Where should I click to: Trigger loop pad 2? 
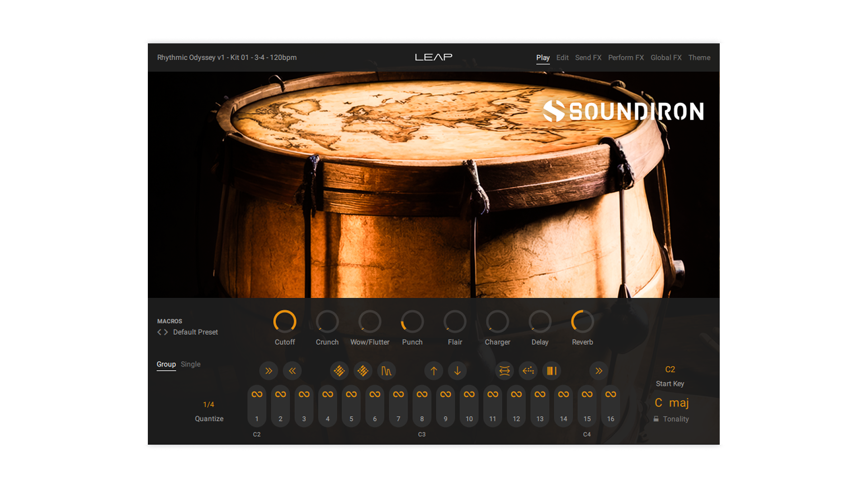pos(280,406)
